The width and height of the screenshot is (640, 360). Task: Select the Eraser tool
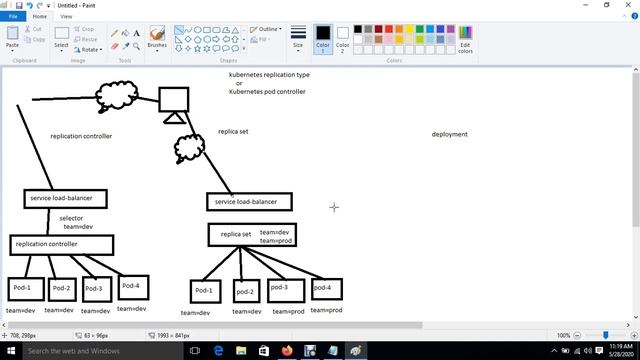coord(115,46)
